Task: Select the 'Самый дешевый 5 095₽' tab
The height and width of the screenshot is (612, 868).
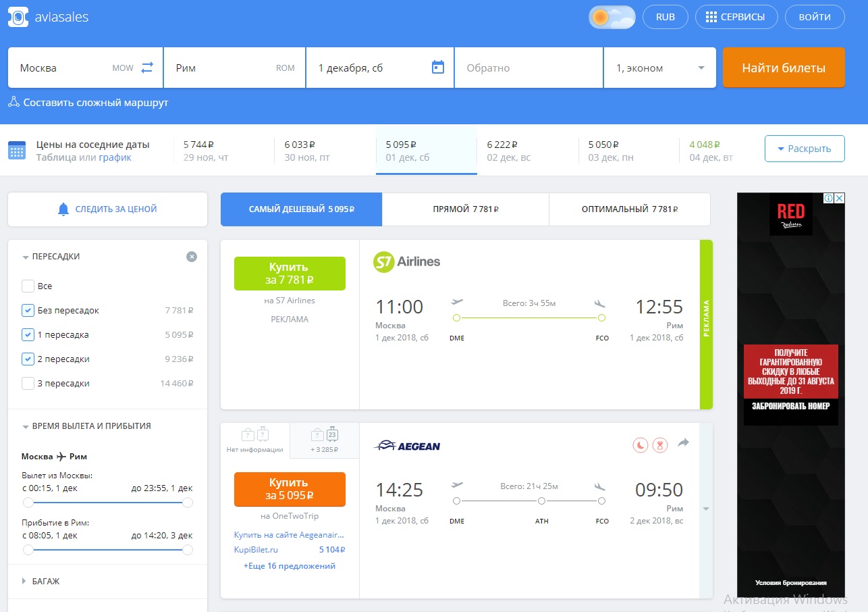Action: tap(302, 209)
